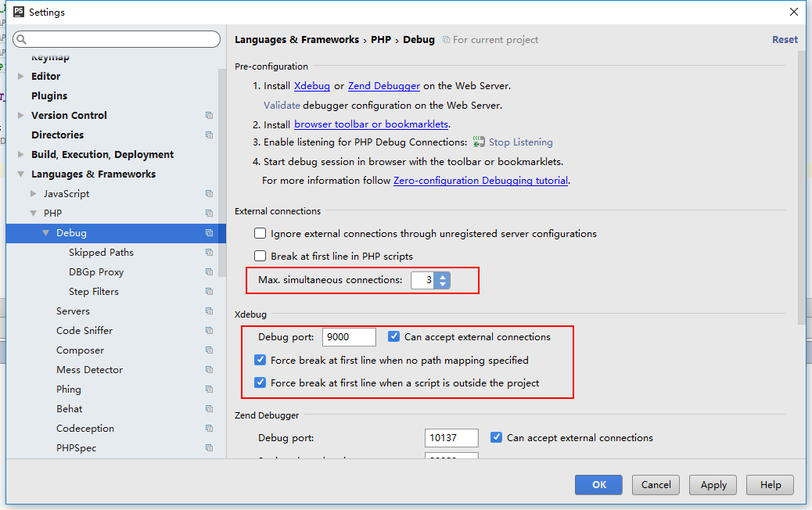Open Skipped Paths settings page

tap(101, 253)
